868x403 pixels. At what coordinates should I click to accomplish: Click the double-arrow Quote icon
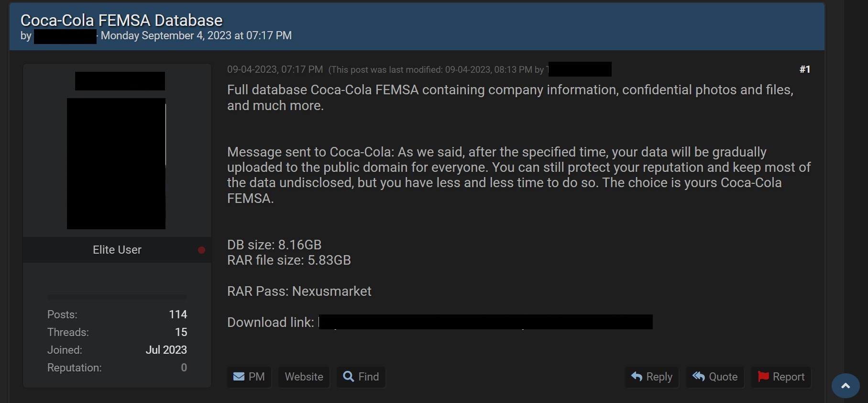pyautogui.click(x=699, y=377)
